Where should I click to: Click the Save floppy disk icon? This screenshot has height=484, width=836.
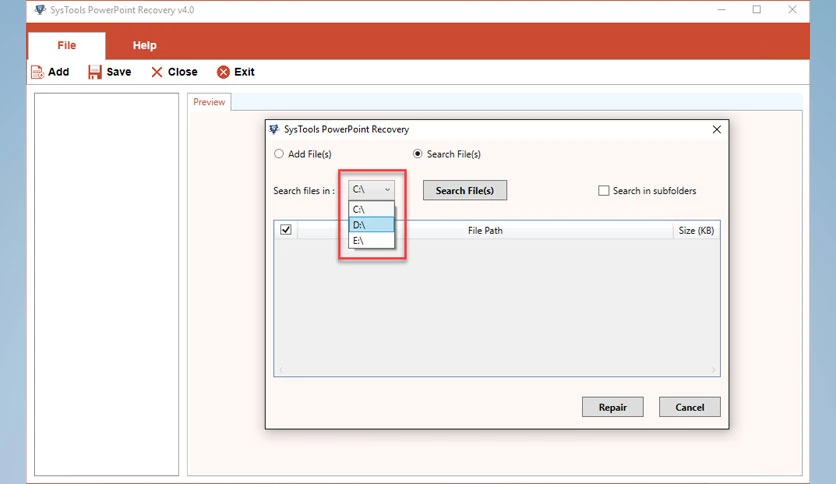click(94, 72)
